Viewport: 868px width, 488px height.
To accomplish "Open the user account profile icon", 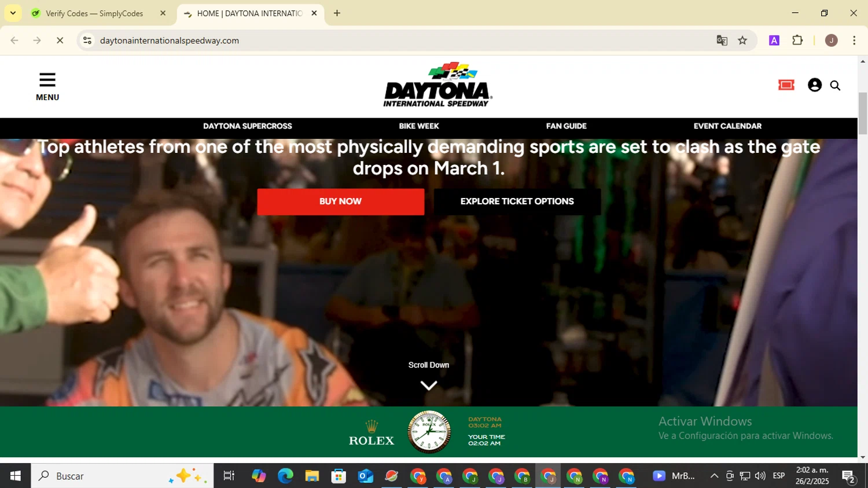I will coord(815,85).
